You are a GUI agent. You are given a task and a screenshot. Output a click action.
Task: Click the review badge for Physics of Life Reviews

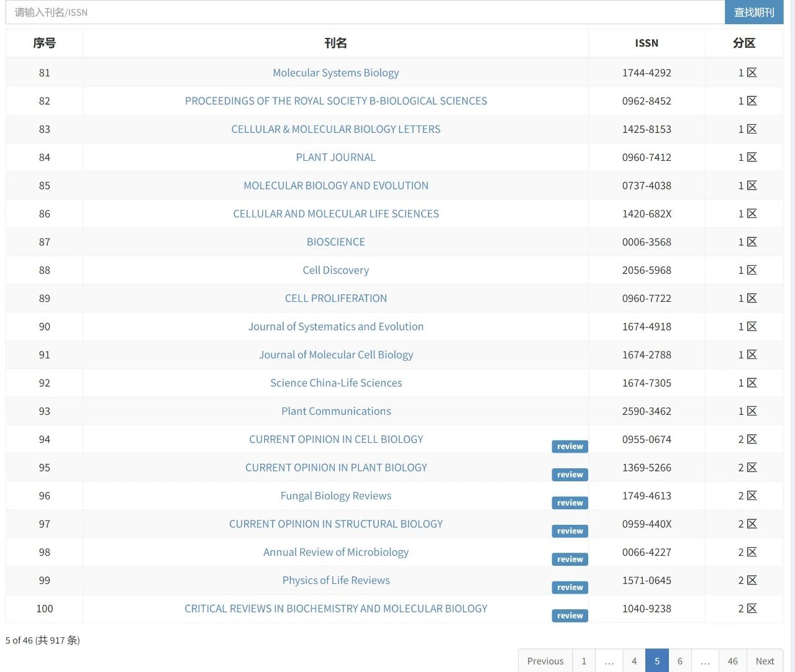click(570, 588)
